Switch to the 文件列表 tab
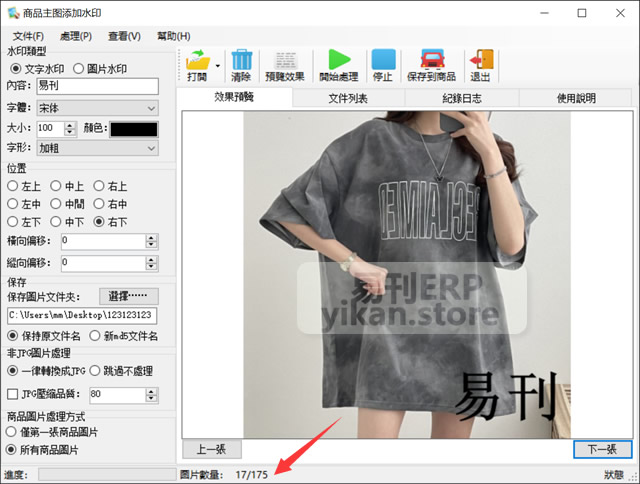Viewport: 640px width, 484px height. pos(348,98)
